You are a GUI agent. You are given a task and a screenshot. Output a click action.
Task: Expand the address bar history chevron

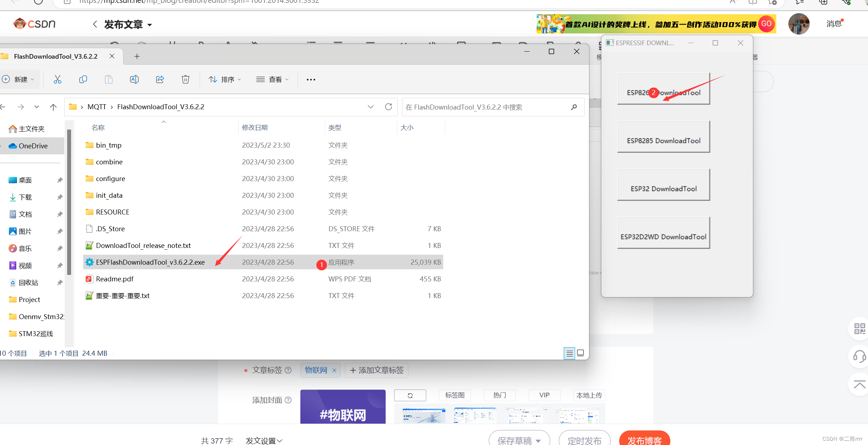click(371, 107)
